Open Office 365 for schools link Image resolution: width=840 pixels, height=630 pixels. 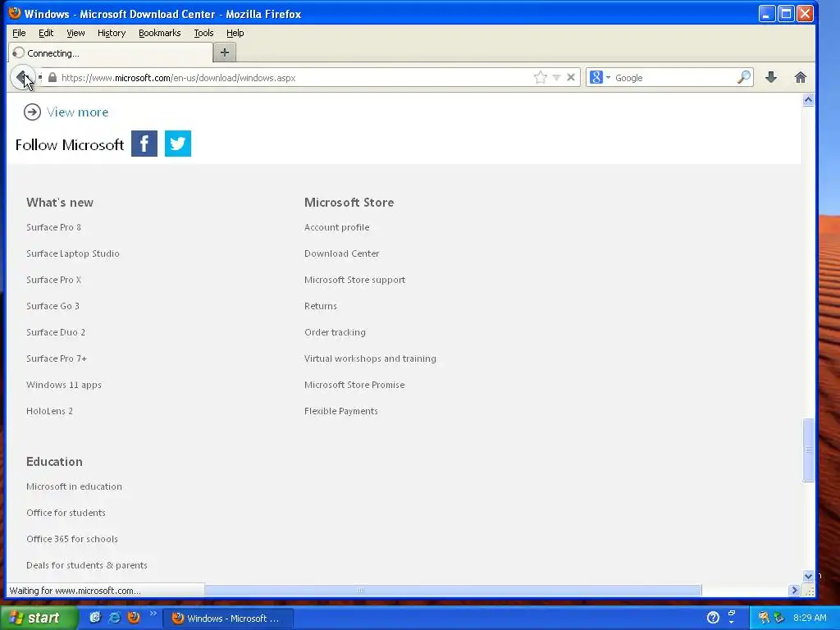pos(72,539)
